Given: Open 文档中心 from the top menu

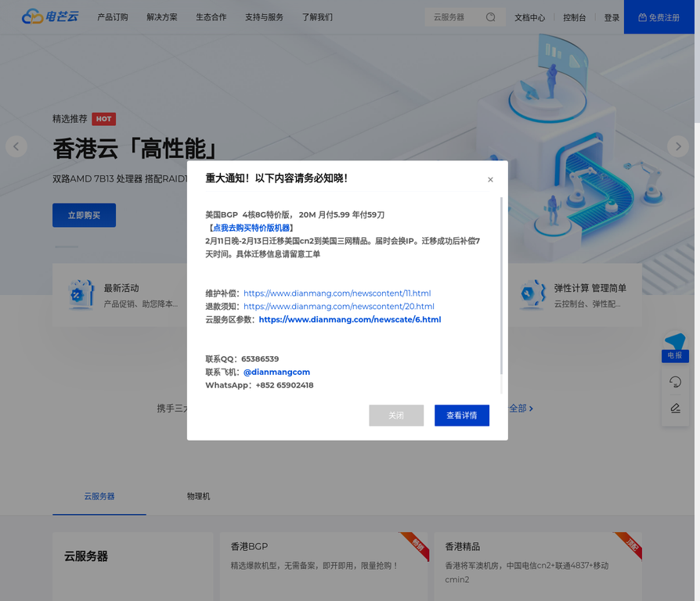Looking at the screenshot, I should (530, 16).
